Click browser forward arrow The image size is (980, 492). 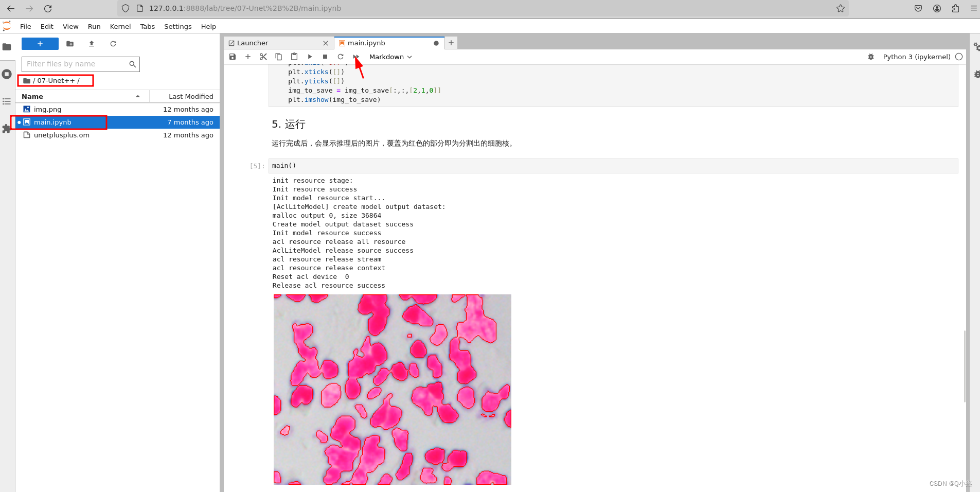point(29,8)
